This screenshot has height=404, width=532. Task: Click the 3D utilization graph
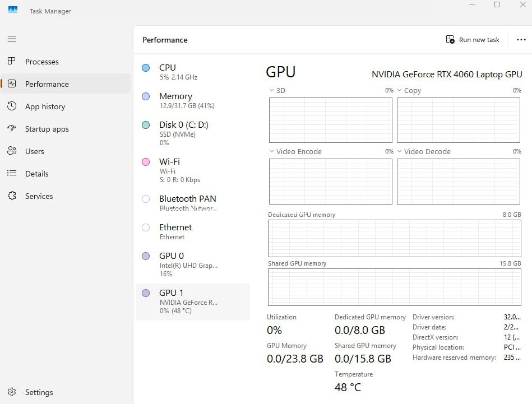(x=330, y=120)
